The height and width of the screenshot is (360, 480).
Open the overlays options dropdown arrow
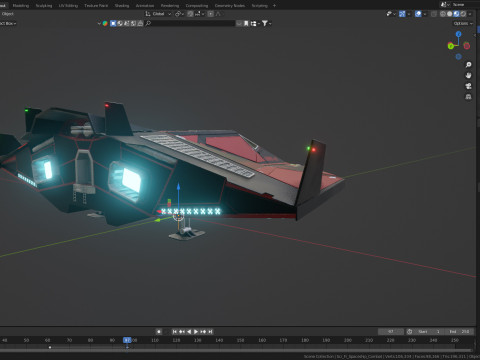tap(424, 14)
